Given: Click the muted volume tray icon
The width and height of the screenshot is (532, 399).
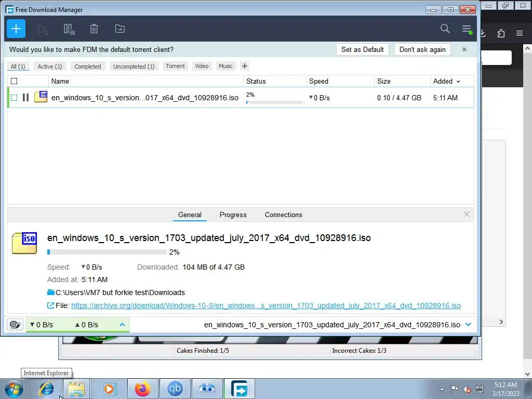Looking at the screenshot, I should (467, 390).
